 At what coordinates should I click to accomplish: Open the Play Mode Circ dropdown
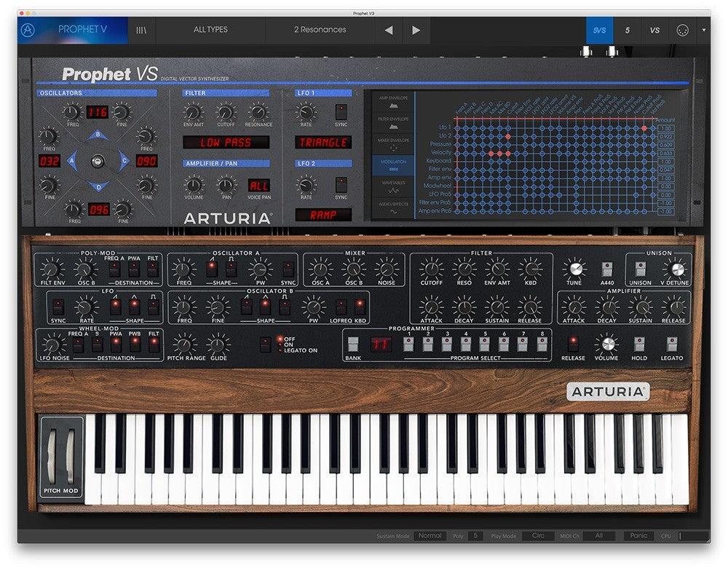click(538, 536)
